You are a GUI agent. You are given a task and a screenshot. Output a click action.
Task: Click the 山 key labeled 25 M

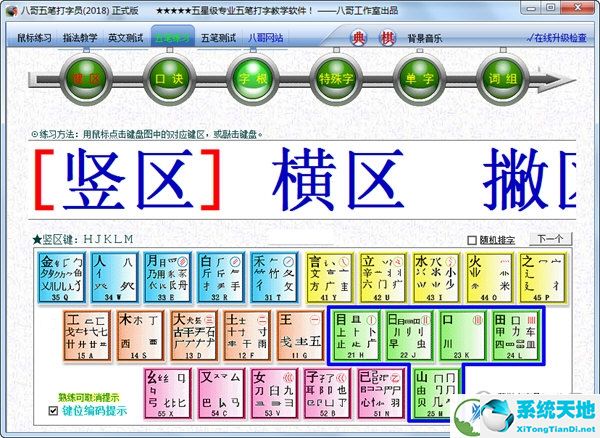click(436, 394)
